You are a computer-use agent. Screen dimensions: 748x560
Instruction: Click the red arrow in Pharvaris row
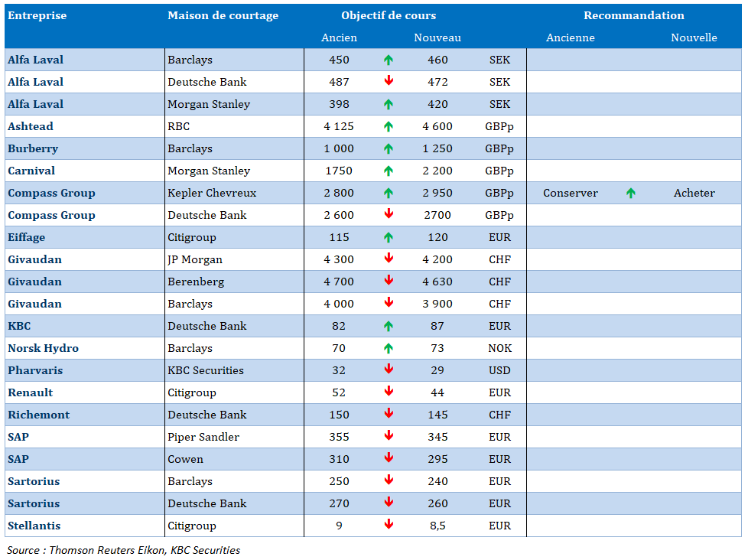tap(389, 370)
